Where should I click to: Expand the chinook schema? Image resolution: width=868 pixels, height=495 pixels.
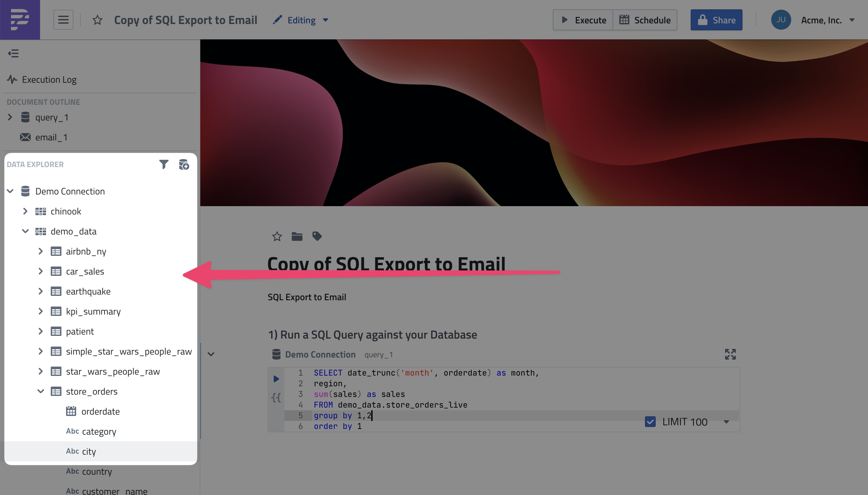point(25,211)
